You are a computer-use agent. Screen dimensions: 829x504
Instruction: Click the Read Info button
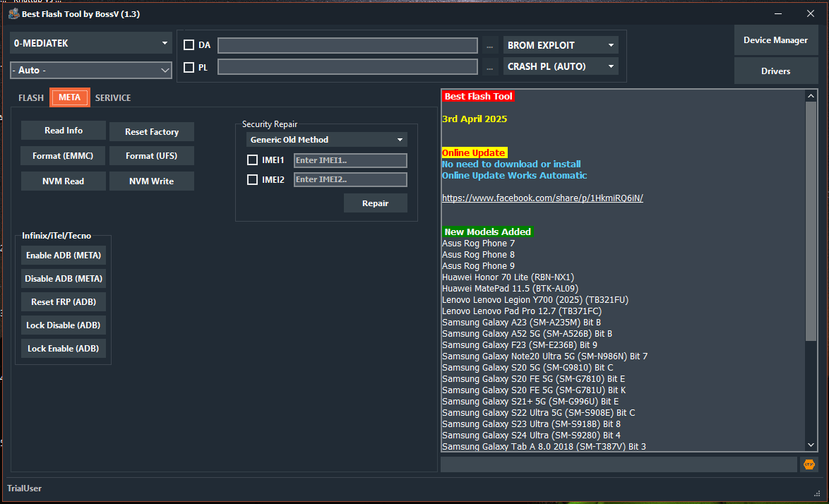(64, 131)
